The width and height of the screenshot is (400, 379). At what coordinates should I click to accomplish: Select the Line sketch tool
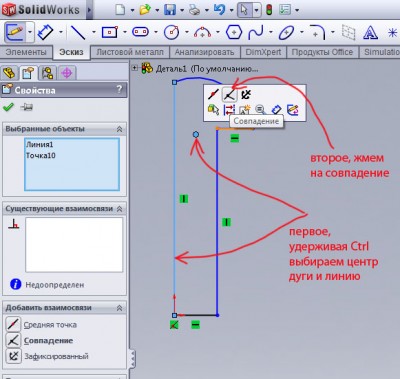(78, 32)
